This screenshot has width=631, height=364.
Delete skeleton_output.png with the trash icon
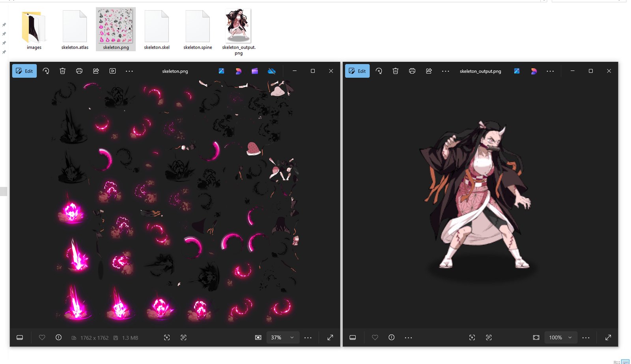tap(396, 71)
